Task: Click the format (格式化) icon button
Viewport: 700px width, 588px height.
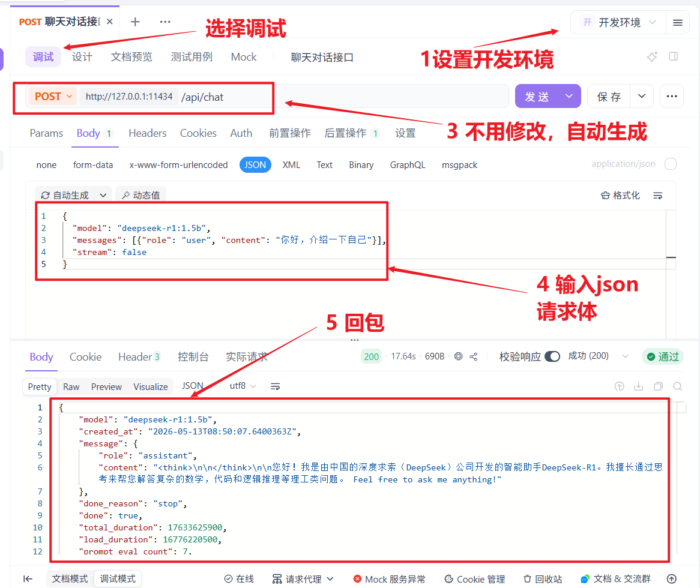Action: pos(620,196)
